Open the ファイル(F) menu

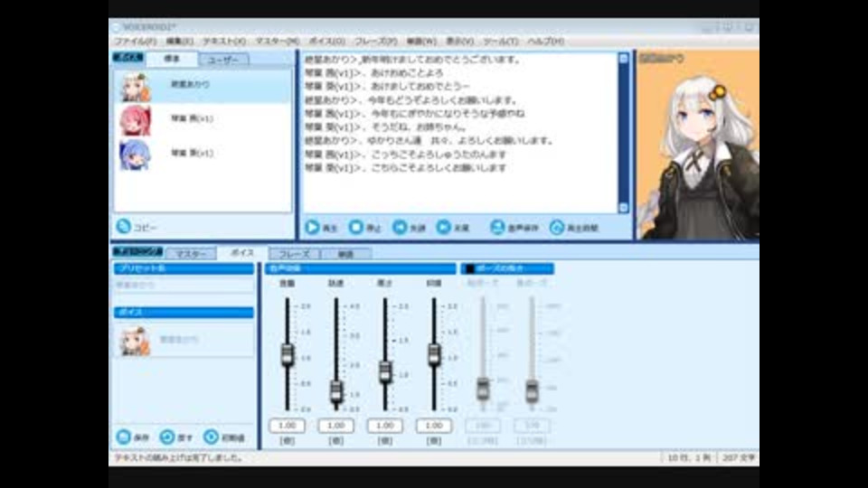coord(135,42)
